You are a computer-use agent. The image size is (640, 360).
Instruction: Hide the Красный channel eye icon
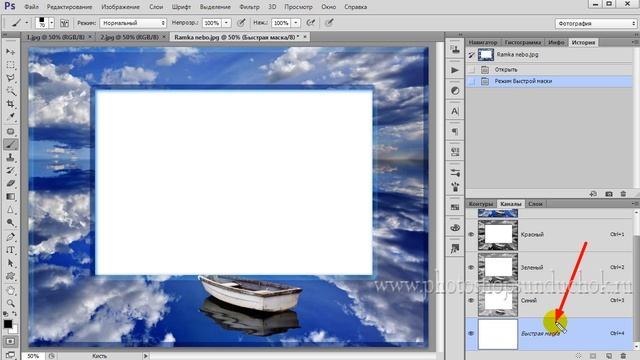pos(471,235)
